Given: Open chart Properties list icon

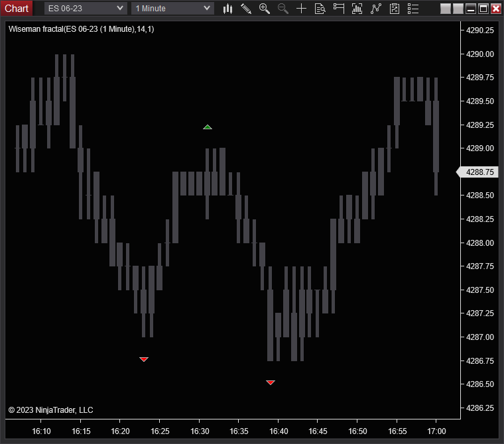Looking at the screenshot, I should tap(413, 9).
